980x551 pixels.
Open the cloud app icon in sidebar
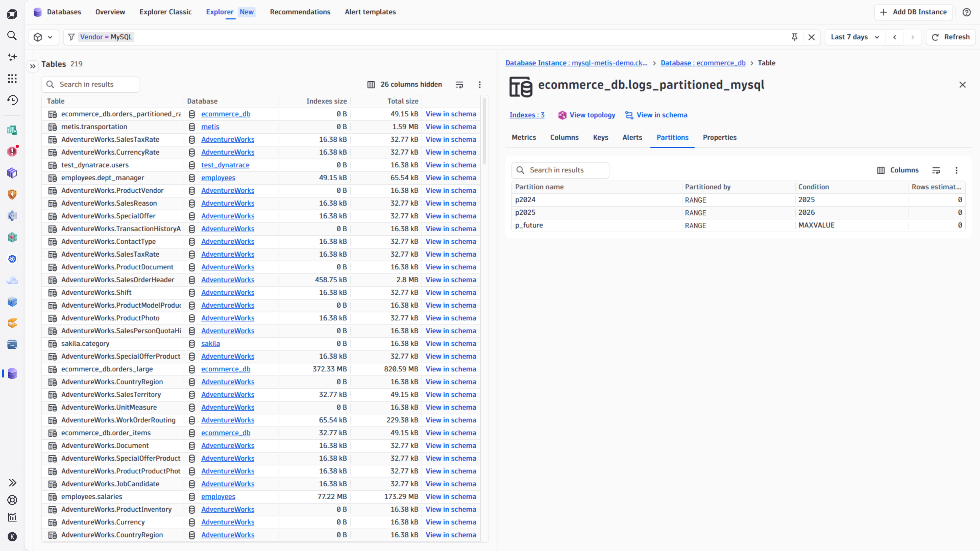(12, 280)
